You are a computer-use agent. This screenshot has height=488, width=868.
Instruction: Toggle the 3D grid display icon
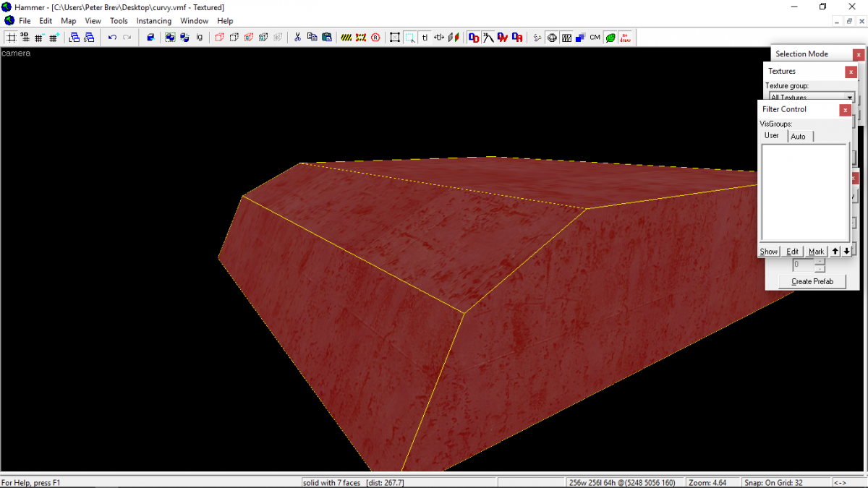25,37
